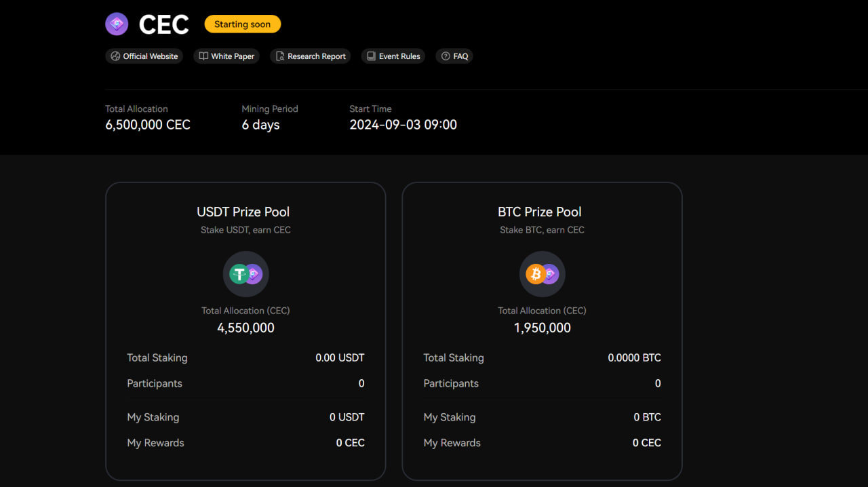This screenshot has height=487, width=868.
Task: Open the White Paper link
Action: coord(233,56)
